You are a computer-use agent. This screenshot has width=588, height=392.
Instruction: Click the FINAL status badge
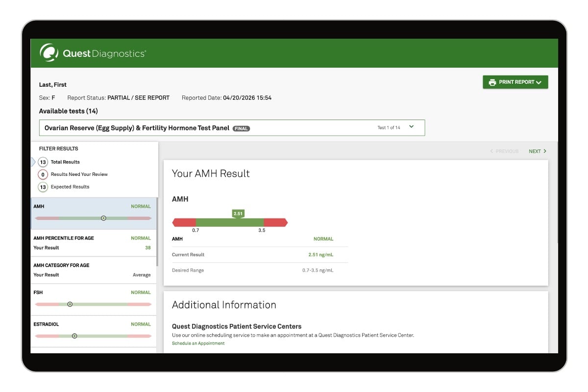pos(241,128)
